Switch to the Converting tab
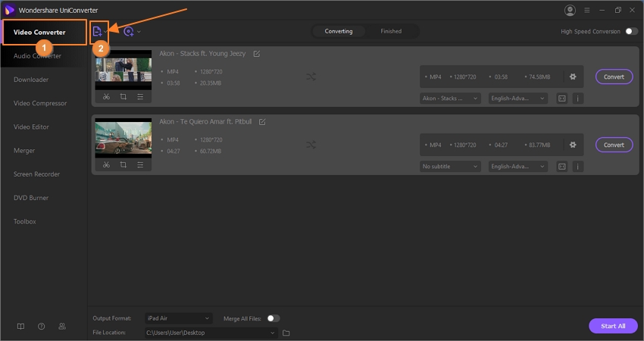Image resolution: width=644 pixels, height=341 pixels. pos(339,31)
